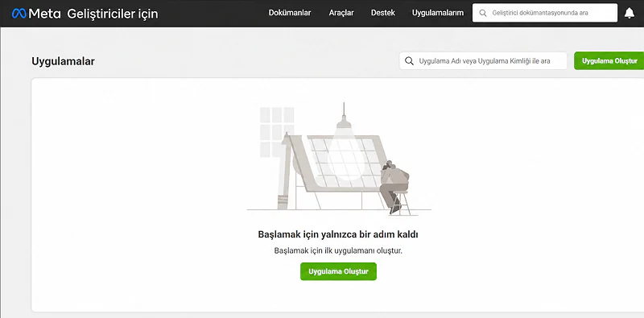Go to Uygulamalarım
This screenshot has width=644, height=318.
click(438, 13)
